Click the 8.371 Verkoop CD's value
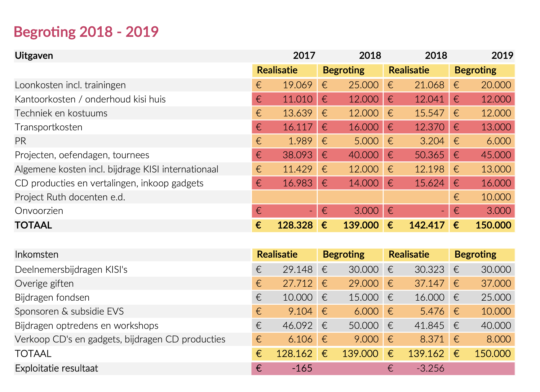540x392 pixels. coord(432,339)
